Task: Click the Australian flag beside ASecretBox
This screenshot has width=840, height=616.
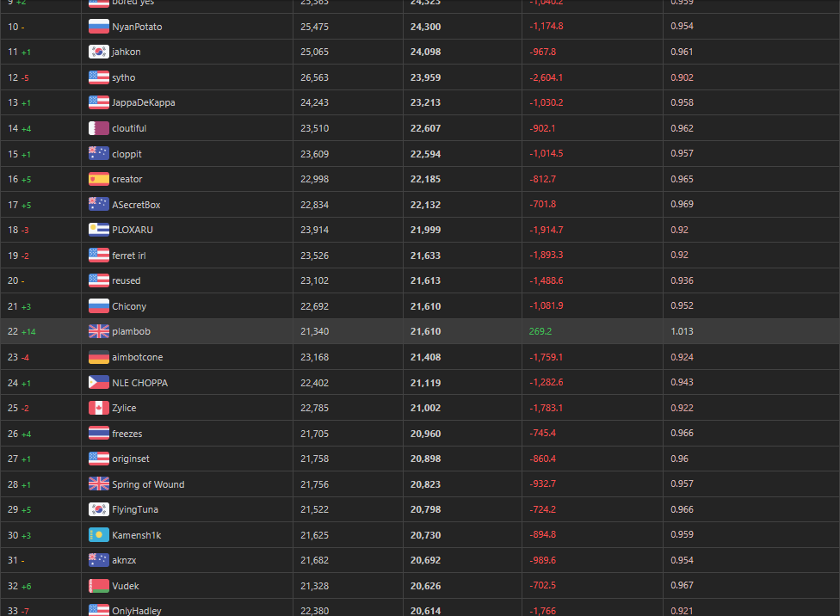Action: [99, 204]
